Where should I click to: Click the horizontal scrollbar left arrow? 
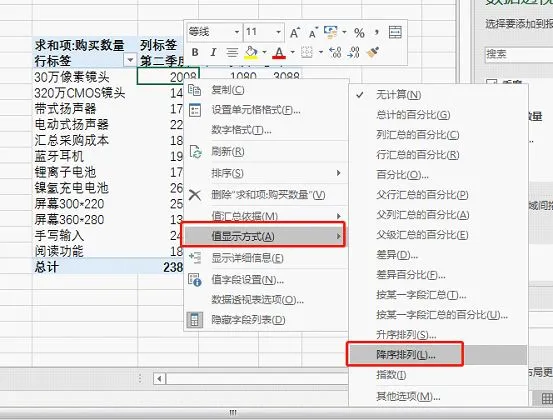[x=159, y=379]
